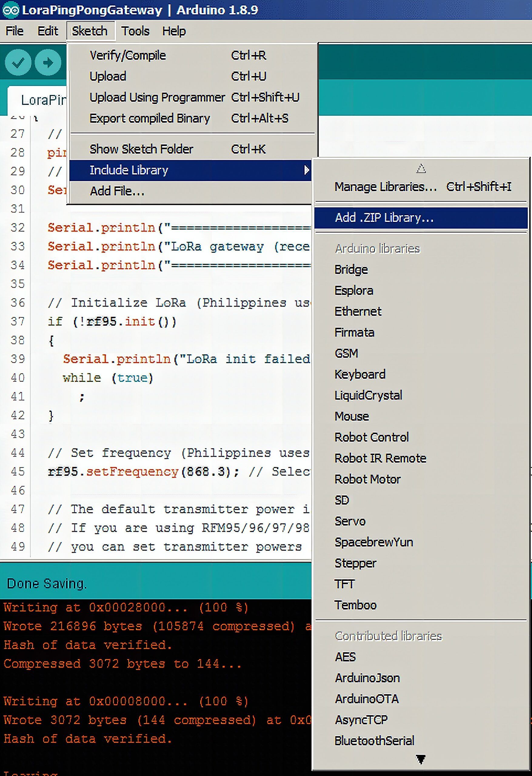Open the Sketch menu
The height and width of the screenshot is (776, 532).
pyautogui.click(x=90, y=31)
